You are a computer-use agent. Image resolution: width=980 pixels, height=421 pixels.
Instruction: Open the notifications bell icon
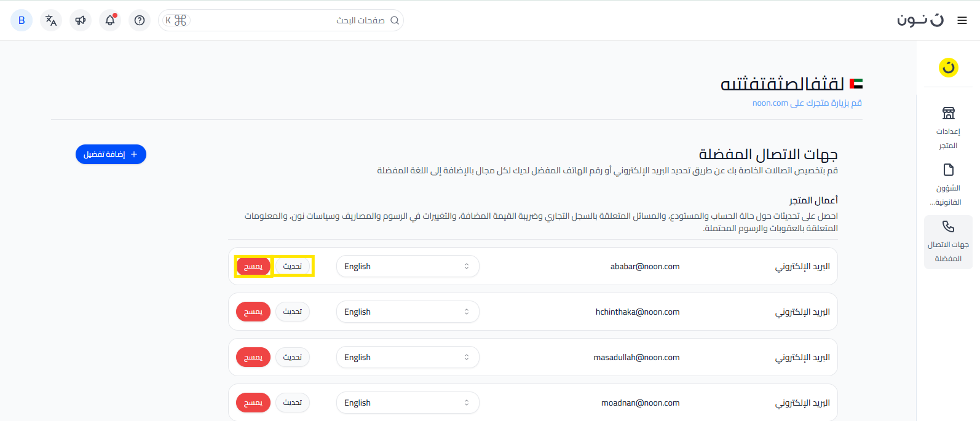pyautogui.click(x=110, y=20)
